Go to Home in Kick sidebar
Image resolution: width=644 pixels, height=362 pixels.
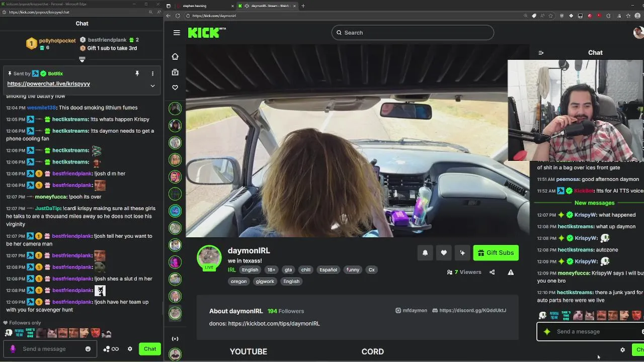[x=175, y=56]
